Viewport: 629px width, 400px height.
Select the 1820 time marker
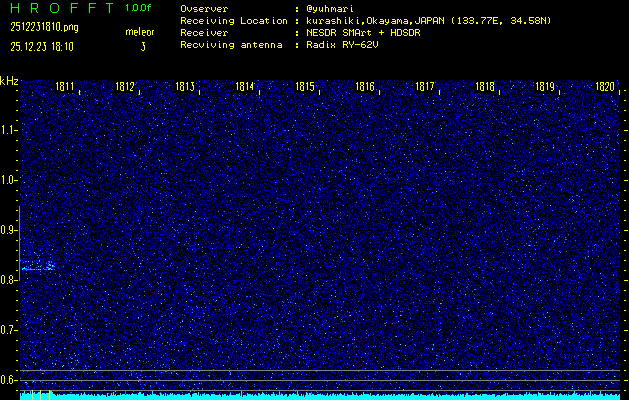point(605,87)
